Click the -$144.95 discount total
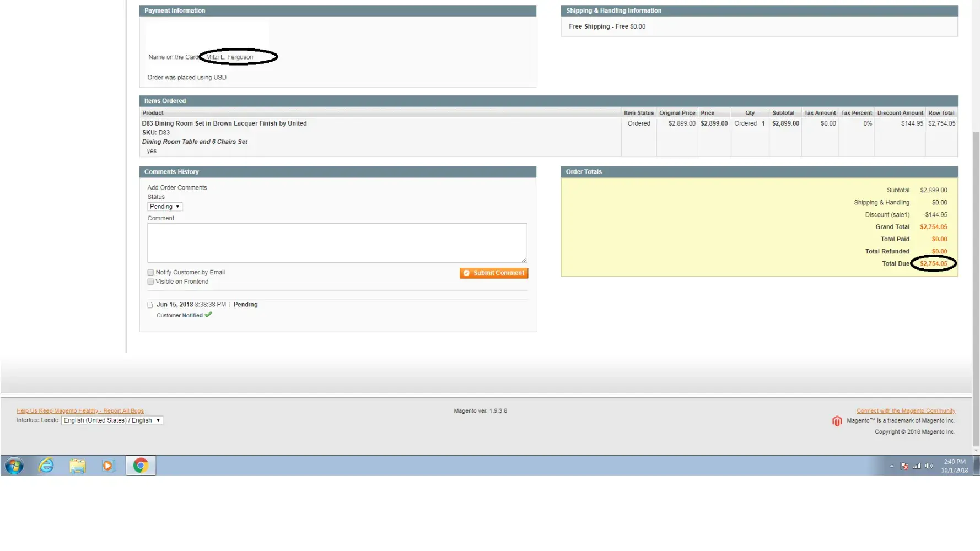The height and width of the screenshot is (551, 980). point(935,215)
